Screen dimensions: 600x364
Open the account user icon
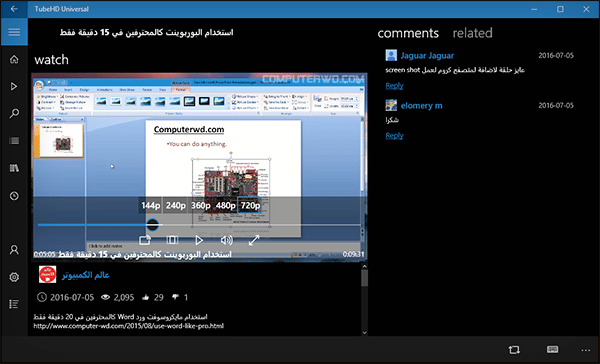coord(14,250)
